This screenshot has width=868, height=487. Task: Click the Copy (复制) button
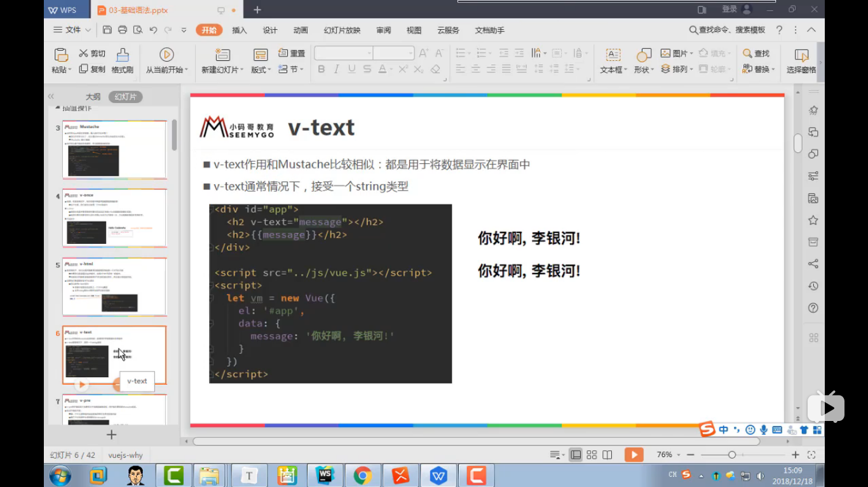pyautogui.click(x=92, y=69)
